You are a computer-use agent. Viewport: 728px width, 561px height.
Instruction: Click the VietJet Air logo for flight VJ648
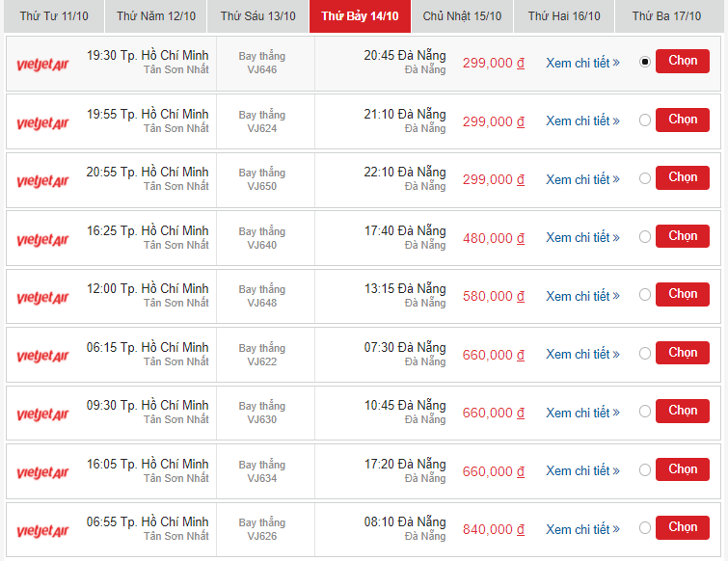pos(42,298)
